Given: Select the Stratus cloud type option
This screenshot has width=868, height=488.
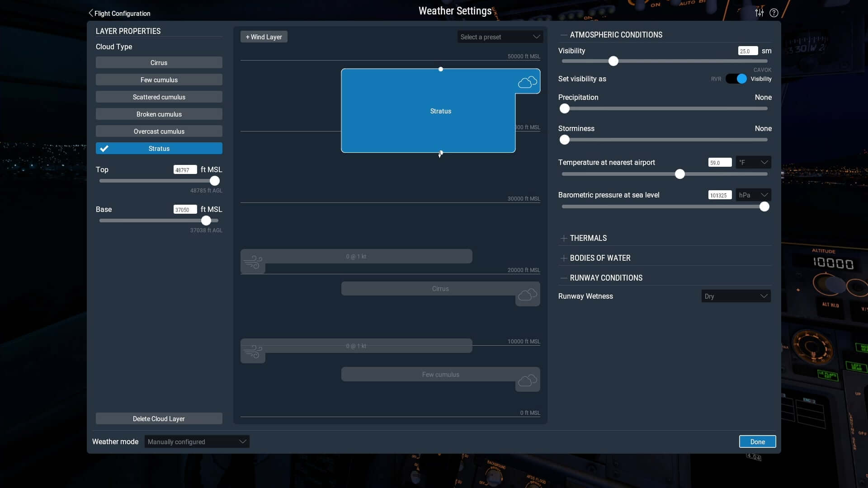Looking at the screenshot, I should (159, 149).
